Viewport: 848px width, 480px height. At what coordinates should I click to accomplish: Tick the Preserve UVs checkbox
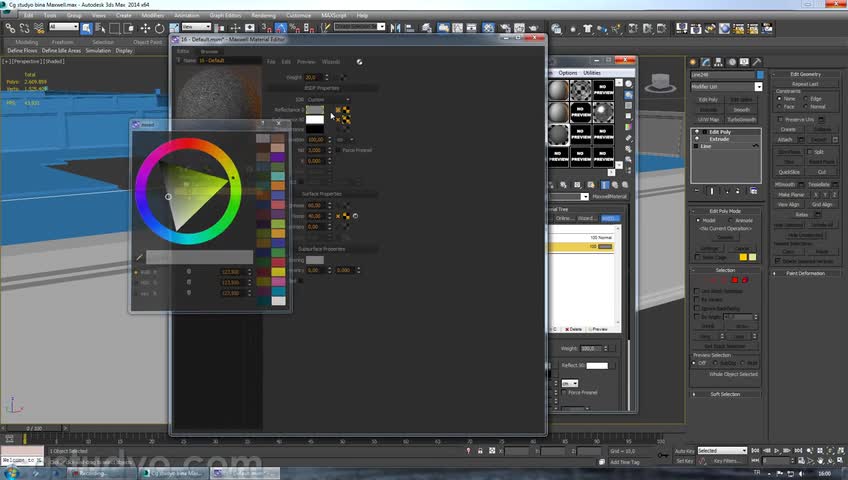(780, 119)
